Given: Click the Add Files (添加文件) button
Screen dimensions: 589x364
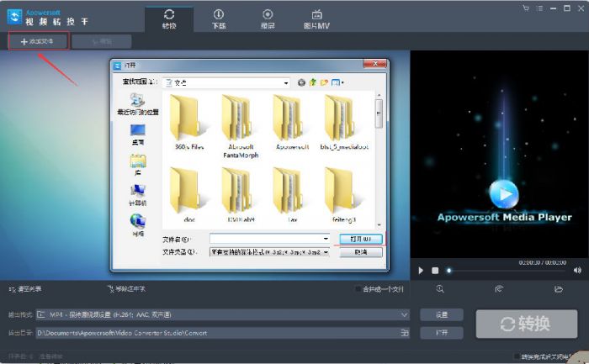Looking at the screenshot, I should (39, 41).
